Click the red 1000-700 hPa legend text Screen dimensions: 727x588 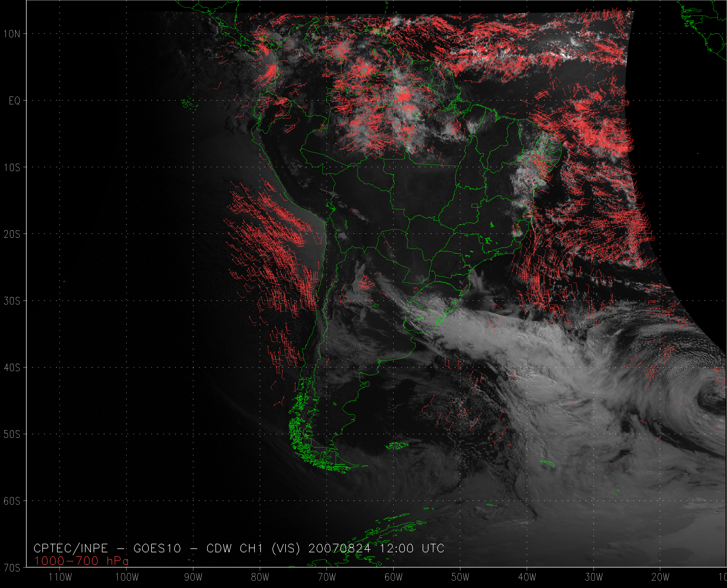[81, 561]
